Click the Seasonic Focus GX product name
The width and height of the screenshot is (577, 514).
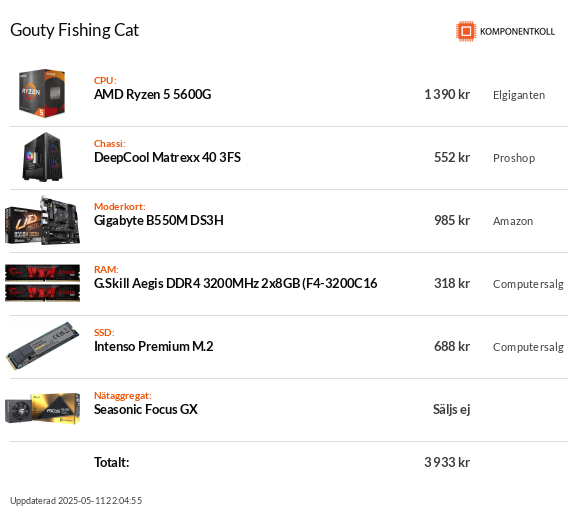[146, 410]
